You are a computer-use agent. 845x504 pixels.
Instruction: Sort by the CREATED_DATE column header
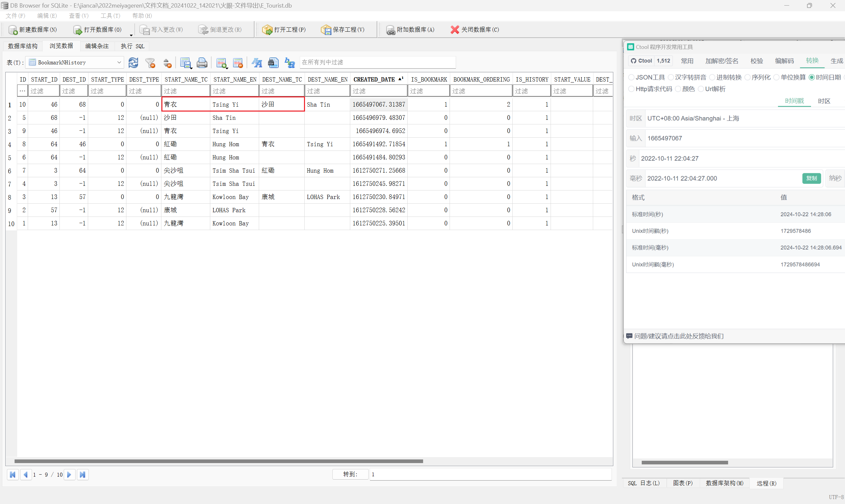378,80
